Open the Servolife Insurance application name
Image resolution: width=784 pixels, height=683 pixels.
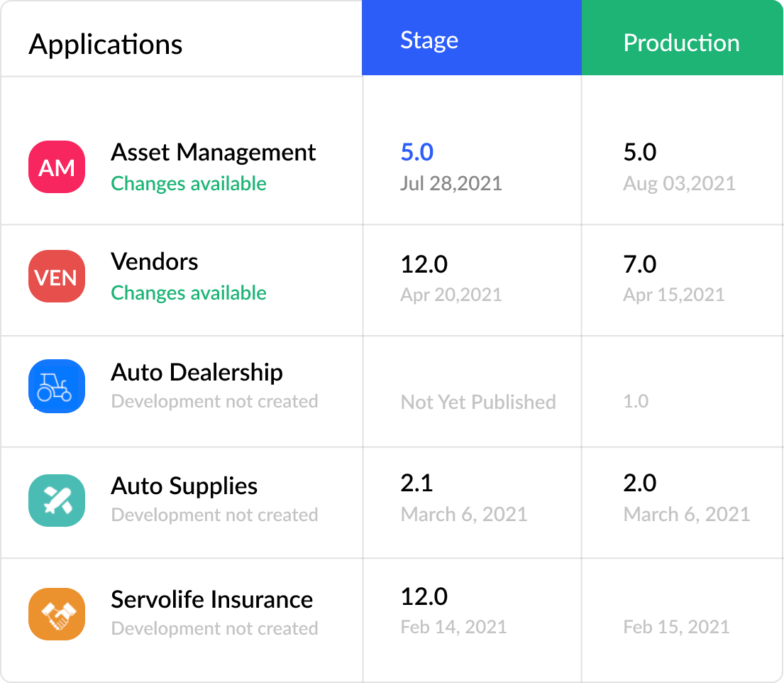(211, 599)
